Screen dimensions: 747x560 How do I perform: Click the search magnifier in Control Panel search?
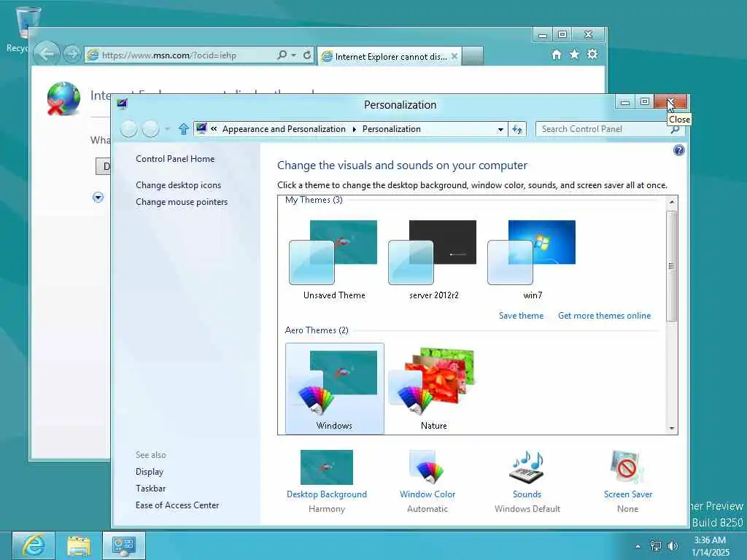pos(675,129)
